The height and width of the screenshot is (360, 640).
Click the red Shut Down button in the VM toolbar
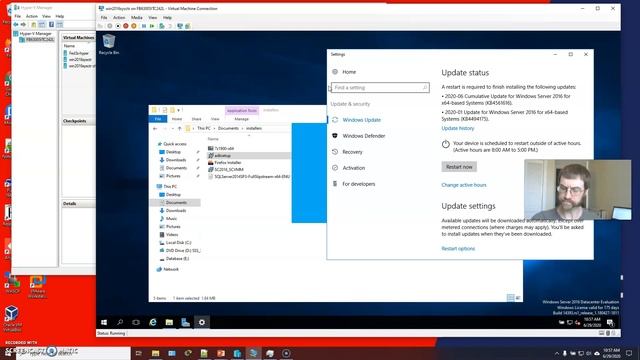pos(126,26)
